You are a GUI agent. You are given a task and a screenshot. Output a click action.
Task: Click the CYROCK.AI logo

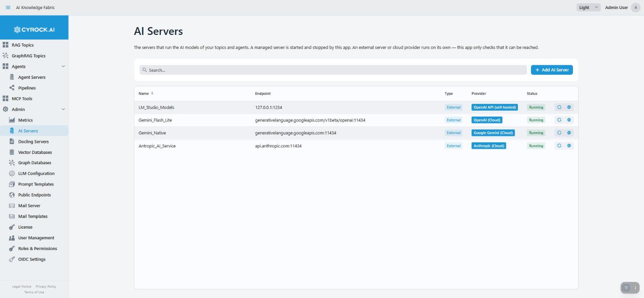click(34, 30)
